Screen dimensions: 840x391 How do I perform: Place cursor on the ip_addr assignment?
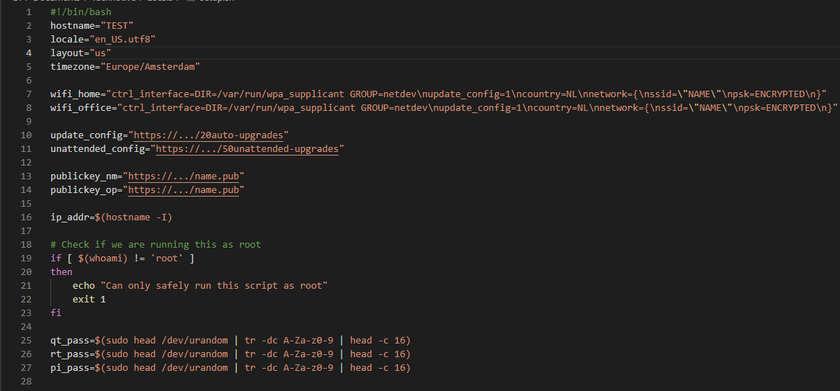111,217
